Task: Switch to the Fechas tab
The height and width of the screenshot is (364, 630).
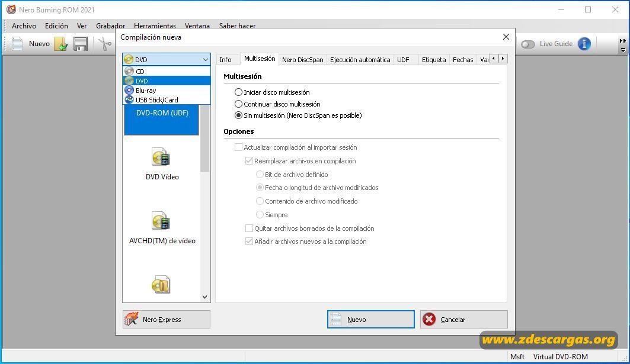Action: 463,60
